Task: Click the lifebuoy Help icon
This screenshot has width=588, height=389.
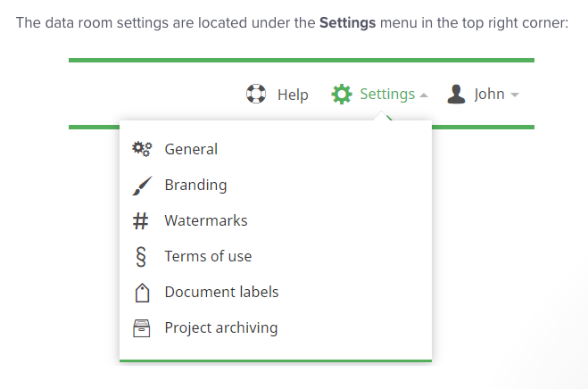Action: [256, 95]
